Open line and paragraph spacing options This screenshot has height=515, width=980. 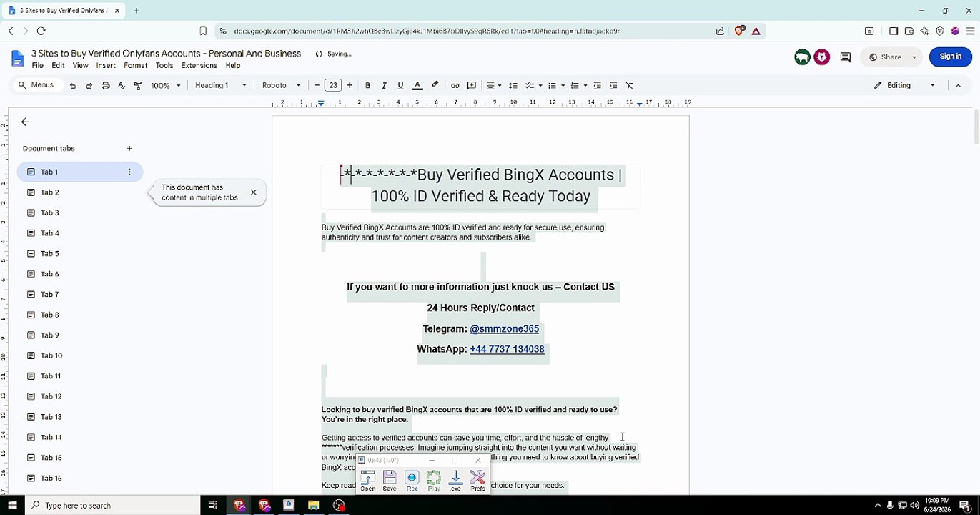pos(513,86)
